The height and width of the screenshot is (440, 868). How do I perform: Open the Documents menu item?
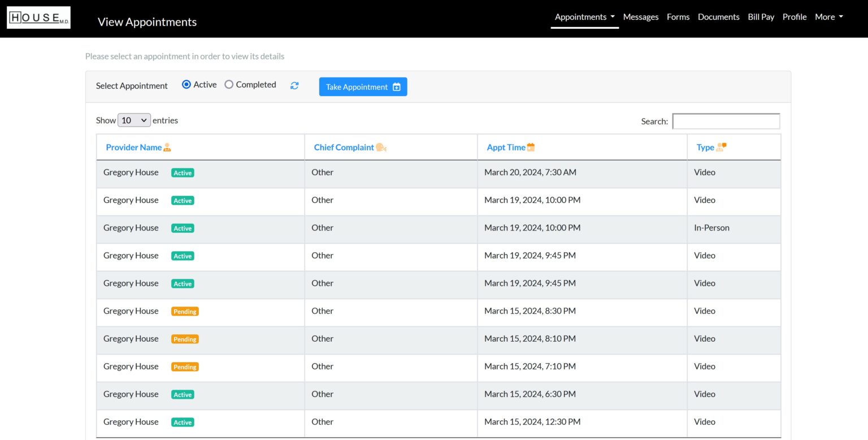718,16
